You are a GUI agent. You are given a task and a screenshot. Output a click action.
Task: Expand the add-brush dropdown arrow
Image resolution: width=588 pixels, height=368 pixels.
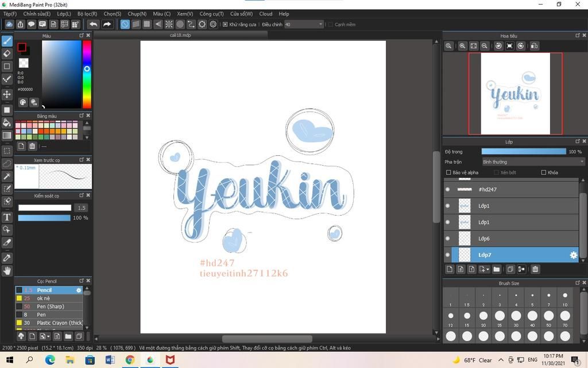coord(48,336)
